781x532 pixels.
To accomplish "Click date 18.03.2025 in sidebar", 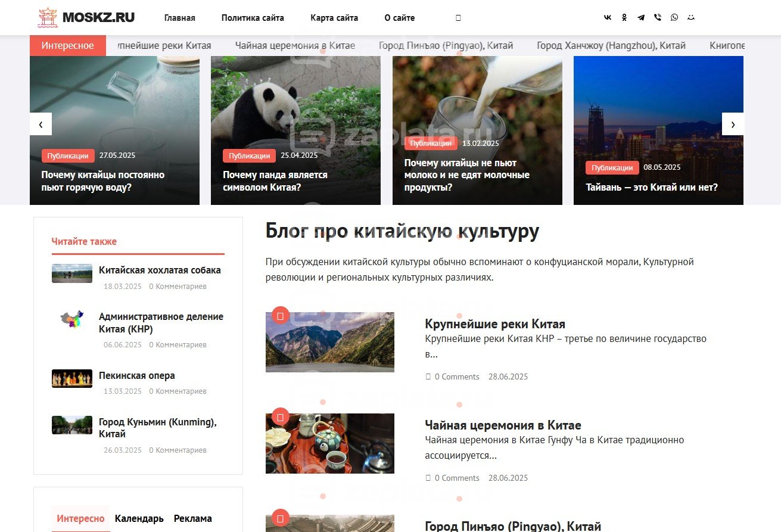I will [123, 287].
